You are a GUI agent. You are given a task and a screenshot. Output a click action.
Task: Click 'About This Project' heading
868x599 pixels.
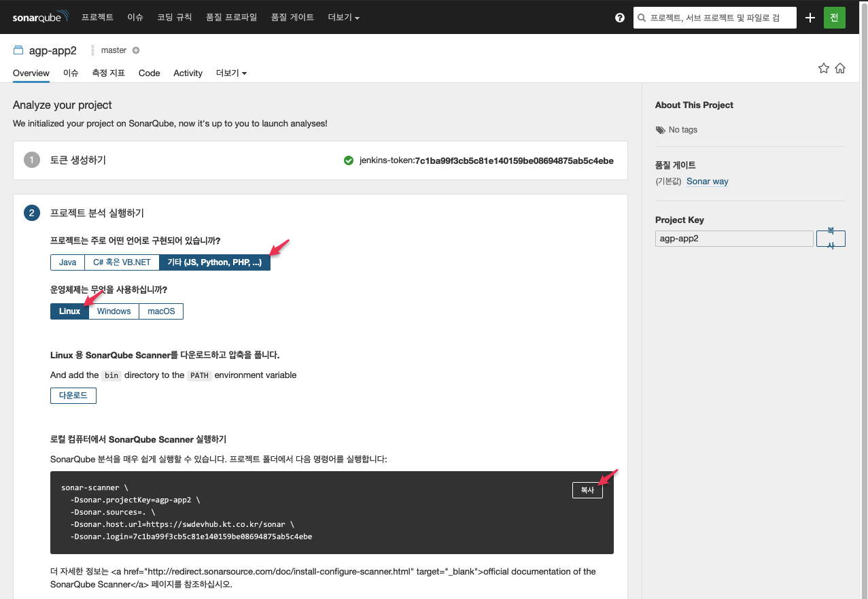[x=694, y=105]
